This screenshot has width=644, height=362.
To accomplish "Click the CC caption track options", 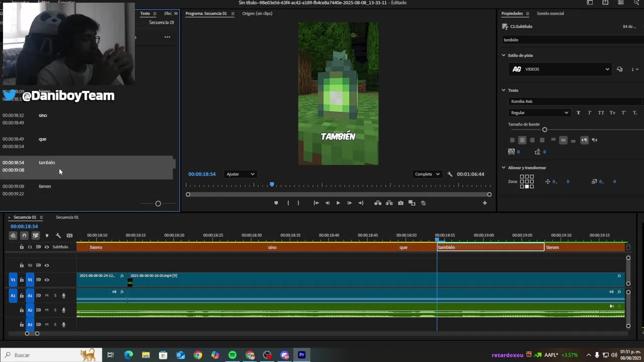I will (x=69, y=235).
